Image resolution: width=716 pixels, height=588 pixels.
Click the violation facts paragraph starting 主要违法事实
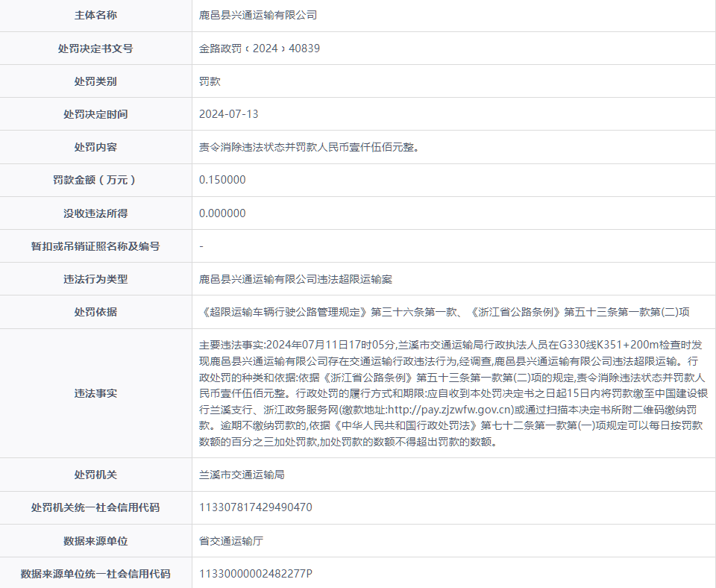tap(453, 393)
